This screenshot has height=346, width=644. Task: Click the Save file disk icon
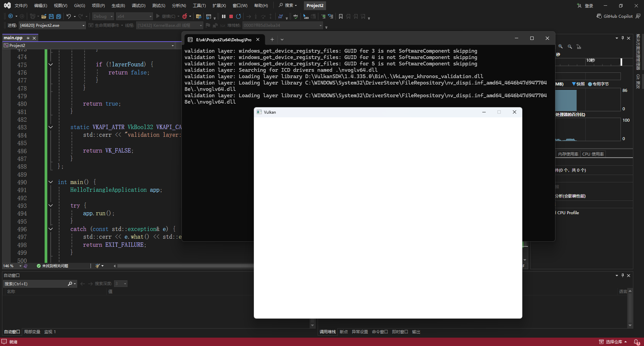pyautogui.click(x=51, y=16)
